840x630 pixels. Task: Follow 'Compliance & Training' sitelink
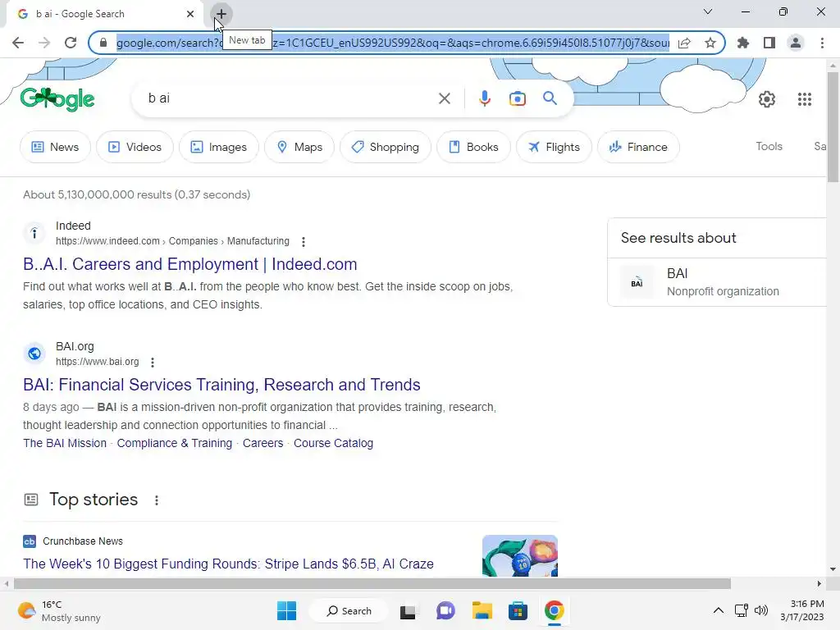[x=175, y=443]
